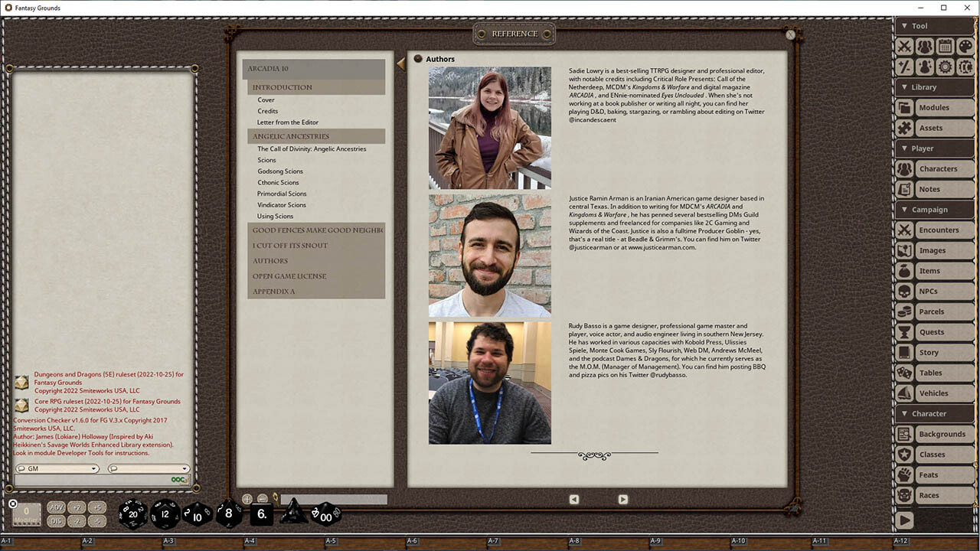Open the Effects tool icon
Screen dimensions: 980x551
coord(925,67)
